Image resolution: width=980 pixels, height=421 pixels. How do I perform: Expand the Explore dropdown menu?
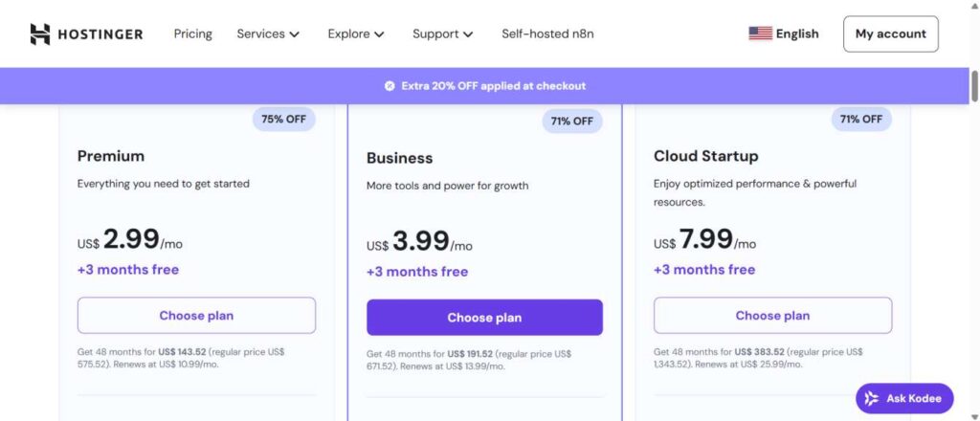[356, 33]
